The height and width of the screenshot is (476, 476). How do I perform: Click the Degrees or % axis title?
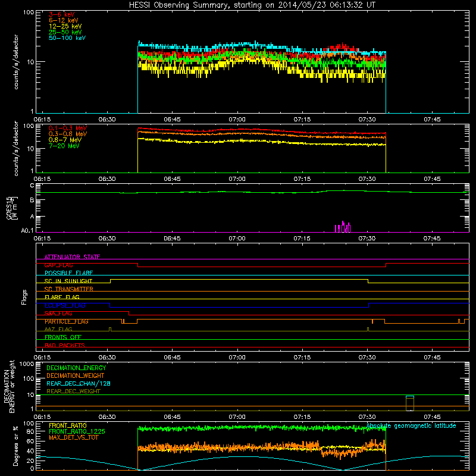(x=15, y=446)
